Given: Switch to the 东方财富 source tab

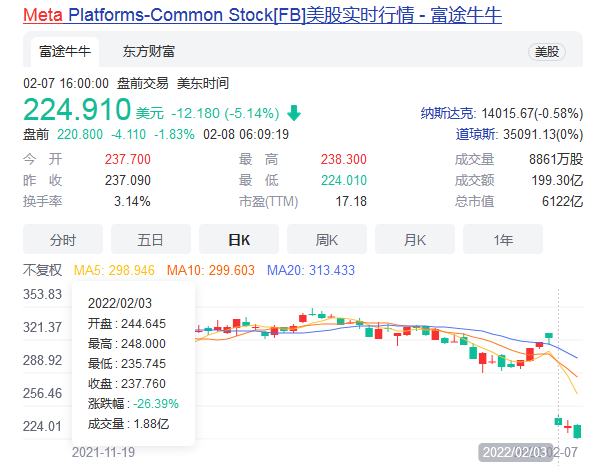Looking at the screenshot, I should pos(149,52).
